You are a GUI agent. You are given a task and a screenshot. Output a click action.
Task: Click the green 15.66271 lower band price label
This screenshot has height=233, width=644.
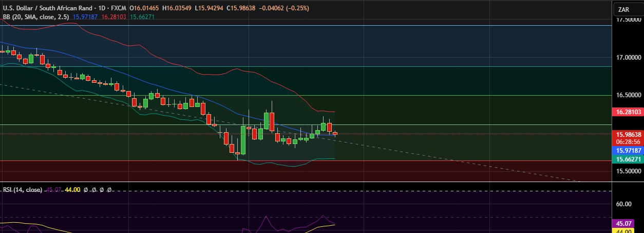628,160
